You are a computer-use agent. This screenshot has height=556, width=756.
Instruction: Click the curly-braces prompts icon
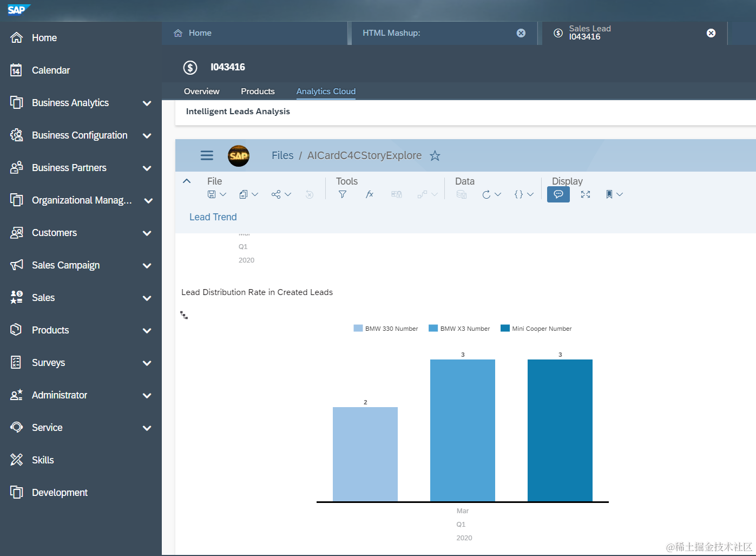(518, 194)
